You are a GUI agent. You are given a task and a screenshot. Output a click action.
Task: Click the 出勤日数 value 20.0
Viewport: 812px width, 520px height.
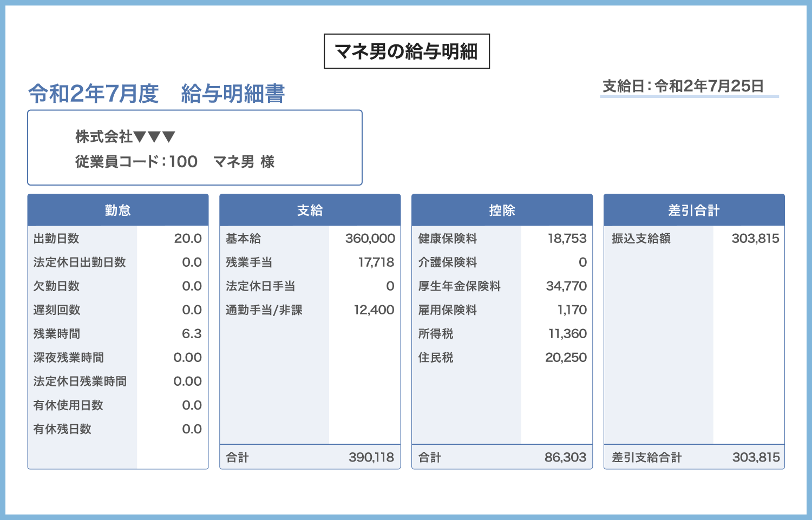click(187, 239)
